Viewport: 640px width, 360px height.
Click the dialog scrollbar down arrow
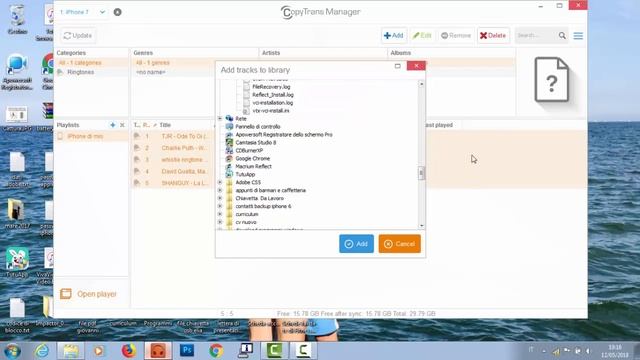421,225
